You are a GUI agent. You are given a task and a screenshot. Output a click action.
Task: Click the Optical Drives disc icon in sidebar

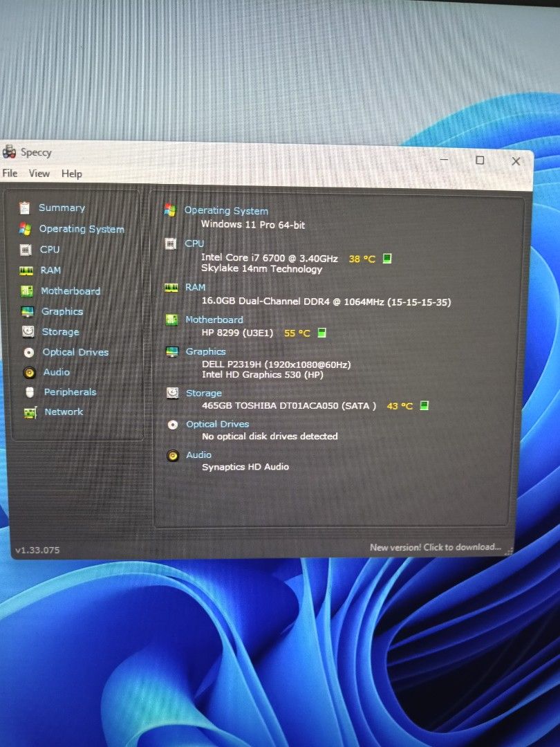[x=29, y=353]
